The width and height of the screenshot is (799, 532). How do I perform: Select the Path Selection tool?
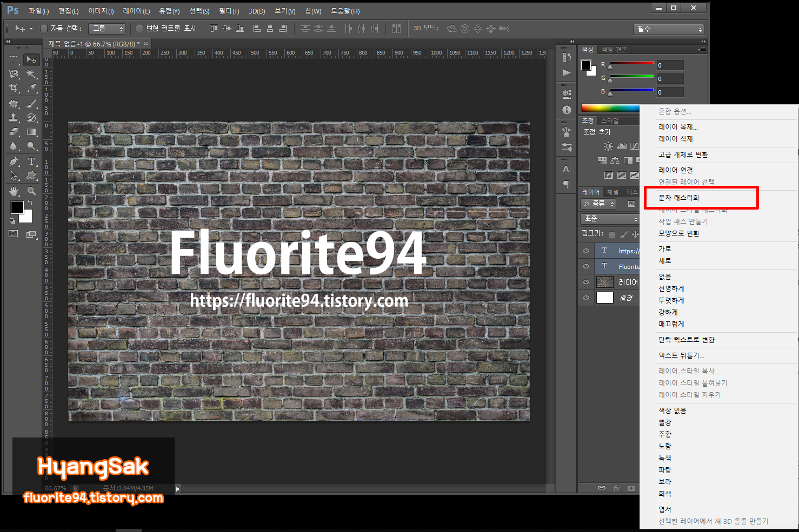point(14,176)
